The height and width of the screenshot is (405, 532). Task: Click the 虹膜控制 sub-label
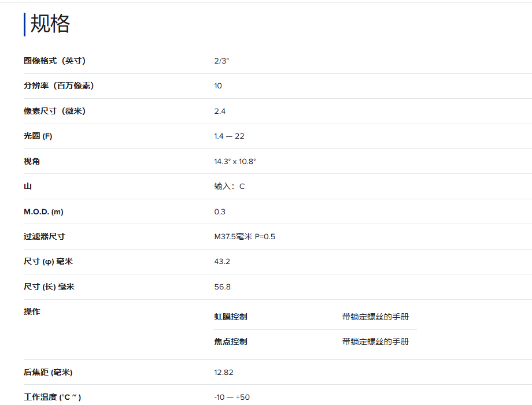click(x=230, y=317)
